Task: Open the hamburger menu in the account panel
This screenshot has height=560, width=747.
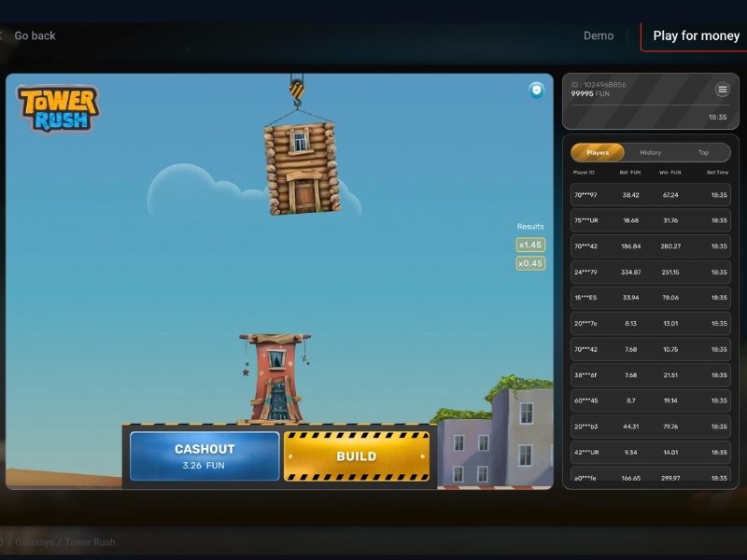Action: (x=722, y=90)
